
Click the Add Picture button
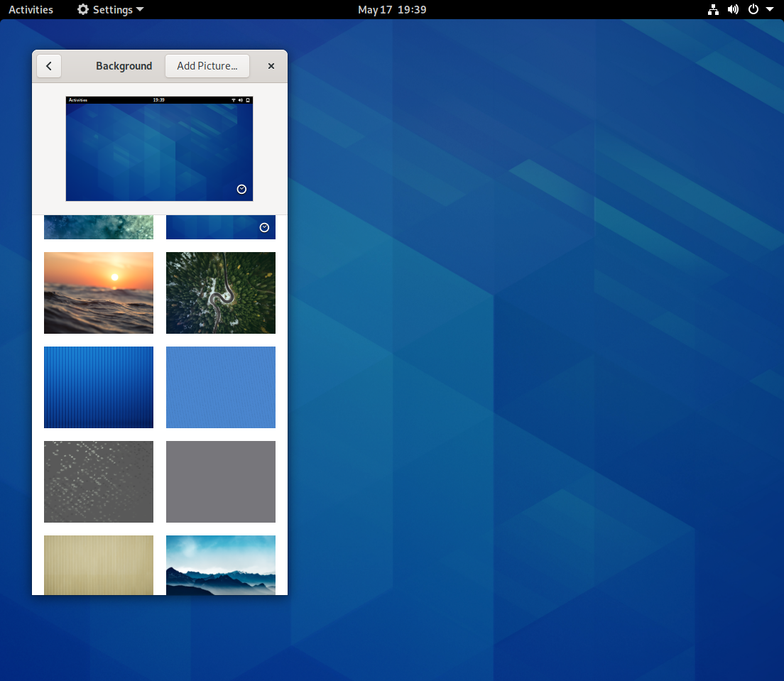click(x=207, y=65)
